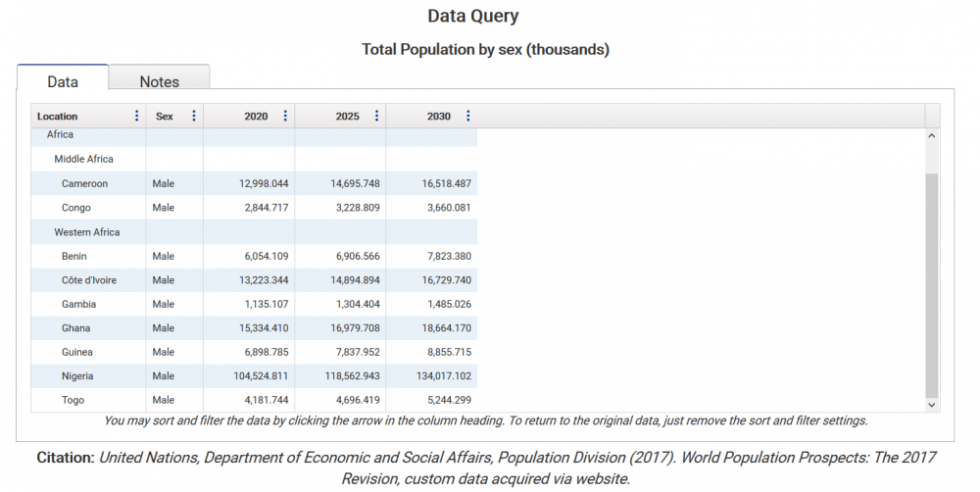Click Nigeria 2020 value 104,524.811
The width and height of the screenshot is (980, 492).
[x=261, y=376]
